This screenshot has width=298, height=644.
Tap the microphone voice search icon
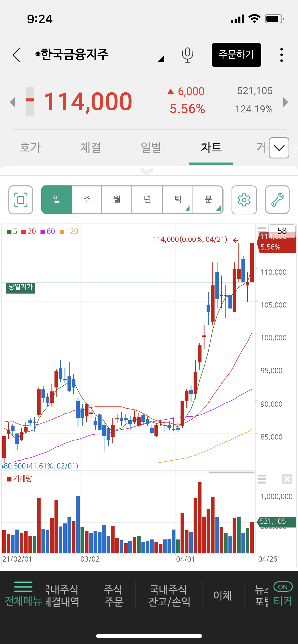[187, 55]
